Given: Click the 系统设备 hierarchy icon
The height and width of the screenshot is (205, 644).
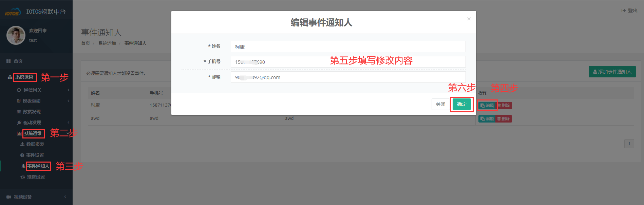Looking at the screenshot, I should [x=10, y=77].
